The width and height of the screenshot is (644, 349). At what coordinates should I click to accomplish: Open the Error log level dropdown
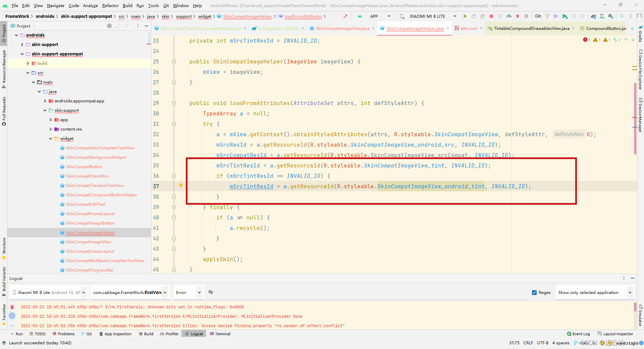pos(189,293)
